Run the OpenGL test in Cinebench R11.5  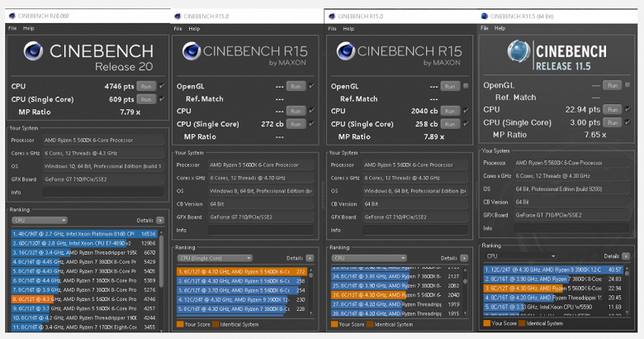pos(611,85)
